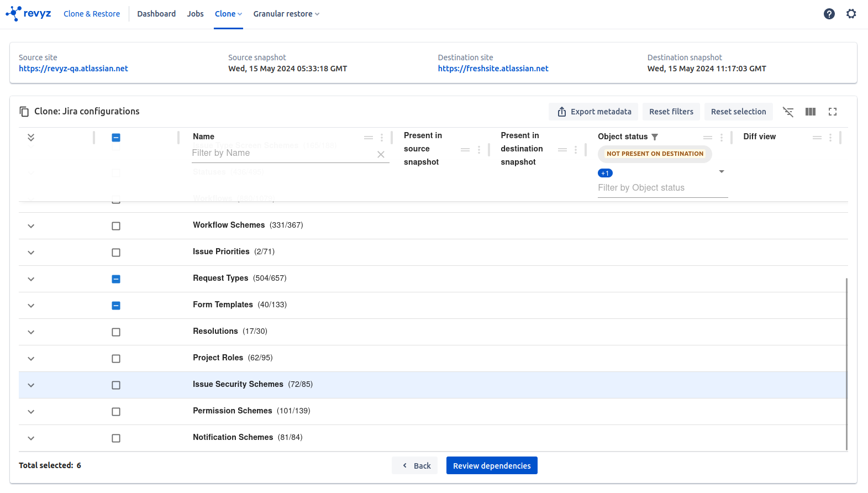Open the help question mark icon
The width and height of the screenshot is (868, 493).
pos(829,14)
